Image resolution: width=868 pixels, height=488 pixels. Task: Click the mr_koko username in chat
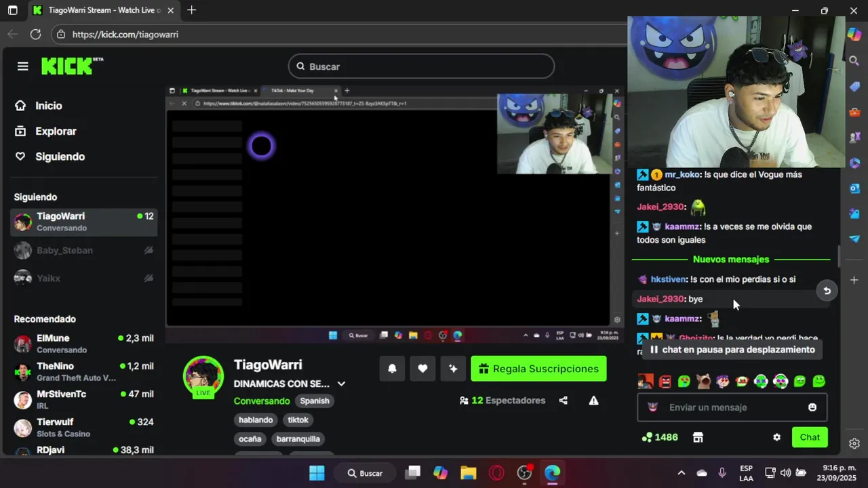[x=682, y=174]
